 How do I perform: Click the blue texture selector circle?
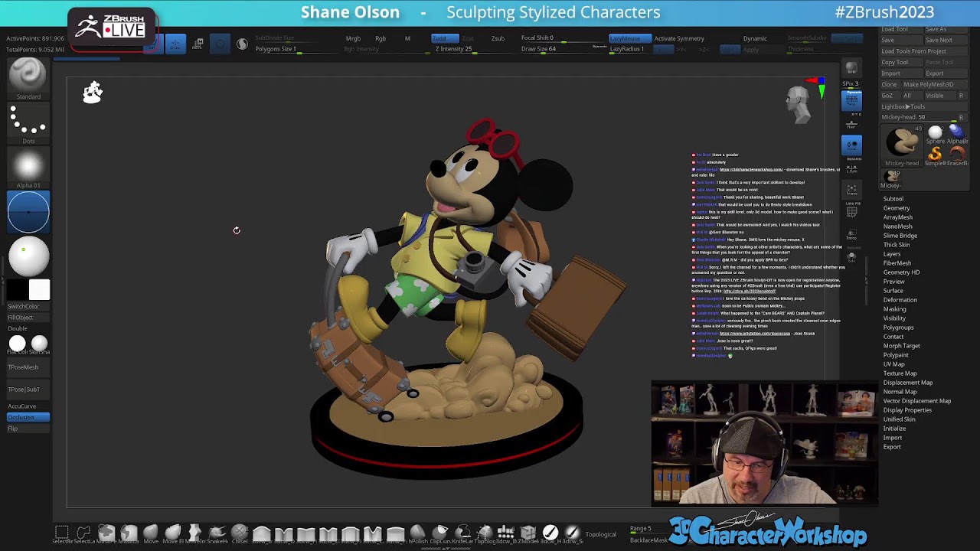point(28,211)
